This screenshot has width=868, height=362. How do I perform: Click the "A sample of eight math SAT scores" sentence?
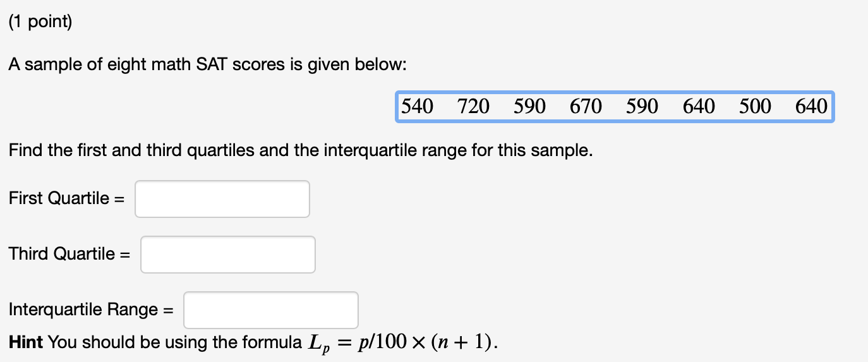(204, 64)
